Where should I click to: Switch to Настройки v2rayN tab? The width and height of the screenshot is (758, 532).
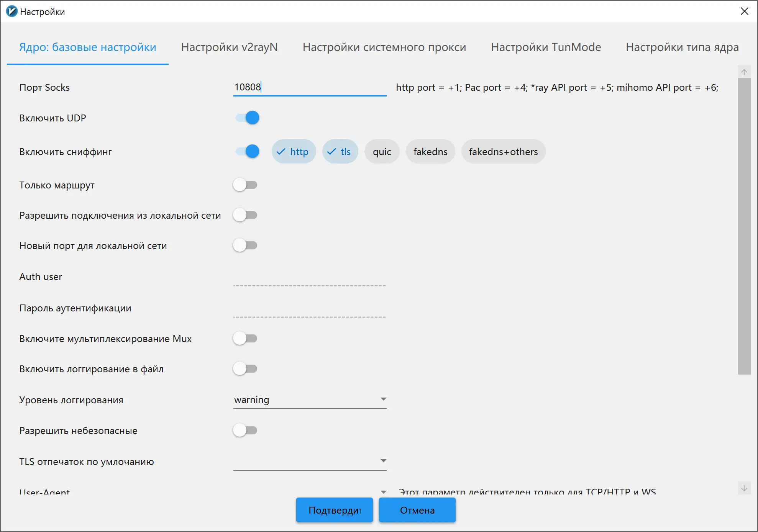tap(229, 47)
